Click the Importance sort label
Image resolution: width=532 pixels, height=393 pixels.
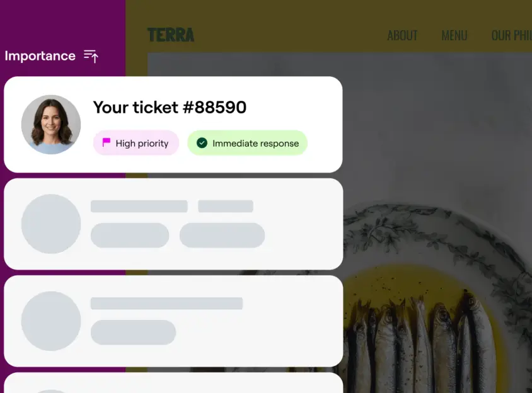tap(40, 56)
